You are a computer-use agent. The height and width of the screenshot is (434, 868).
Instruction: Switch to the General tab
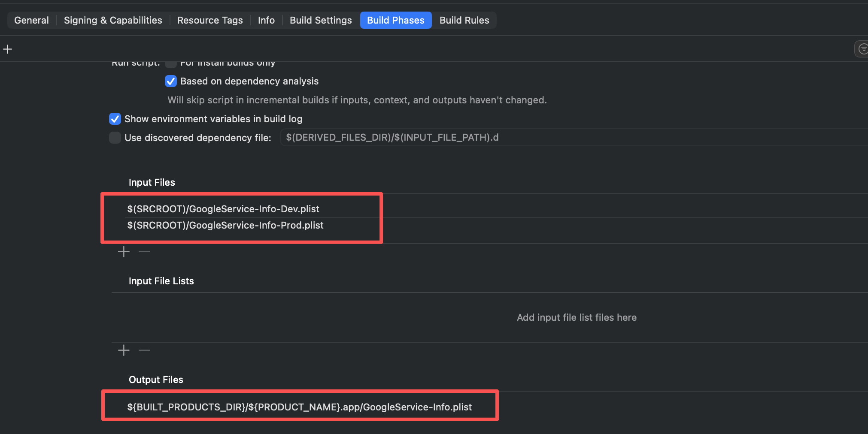pyautogui.click(x=31, y=20)
